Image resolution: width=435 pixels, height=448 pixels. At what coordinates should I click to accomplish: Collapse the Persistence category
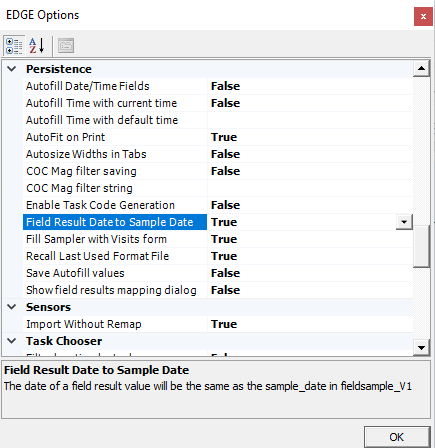click(12, 69)
